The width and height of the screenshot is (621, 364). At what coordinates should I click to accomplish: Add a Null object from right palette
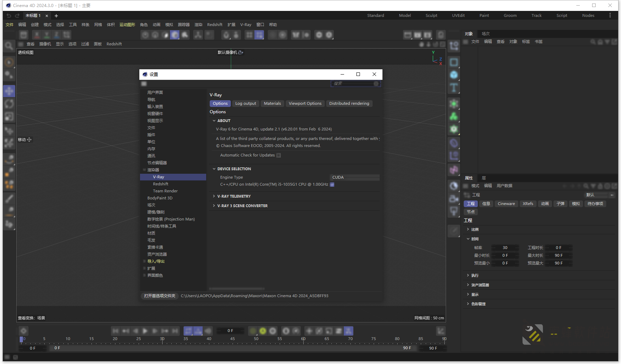pos(454,46)
